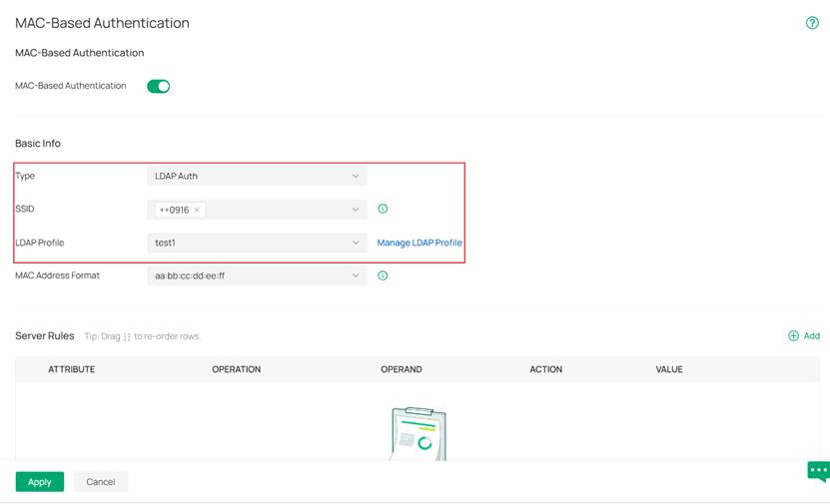Click the ++0916 SSID tag text

click(174, 210)
